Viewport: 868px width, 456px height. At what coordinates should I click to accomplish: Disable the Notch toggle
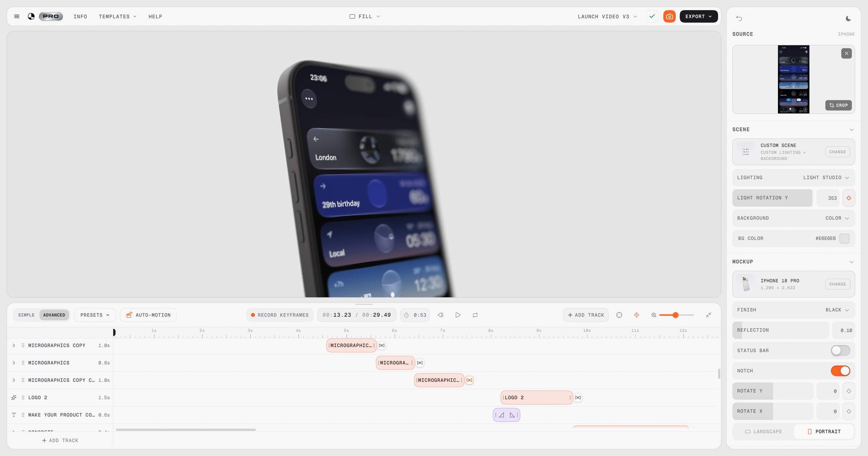840,371
